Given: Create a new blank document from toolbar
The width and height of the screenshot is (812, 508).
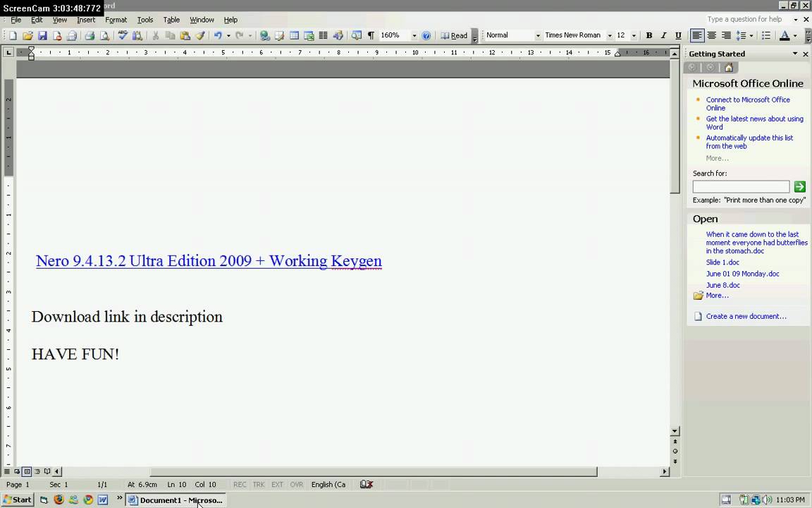Looking at the screenshot, I should tap(13, 36).
